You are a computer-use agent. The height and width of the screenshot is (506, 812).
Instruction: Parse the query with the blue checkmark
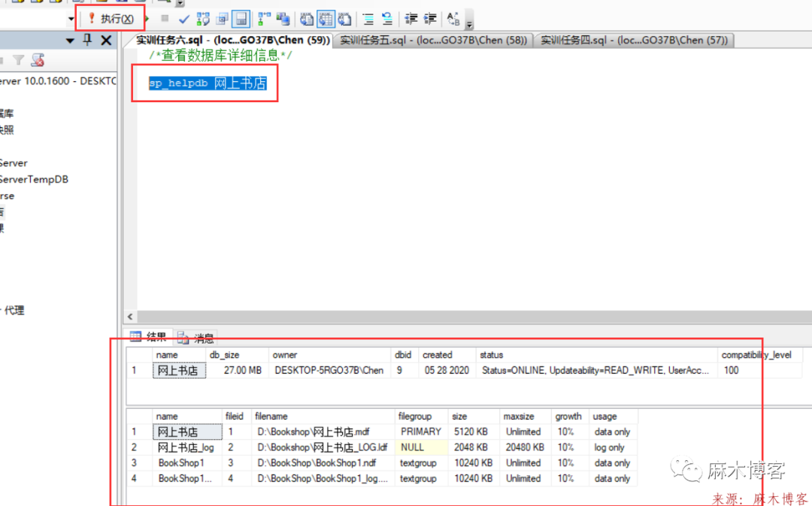pos(184,20)
